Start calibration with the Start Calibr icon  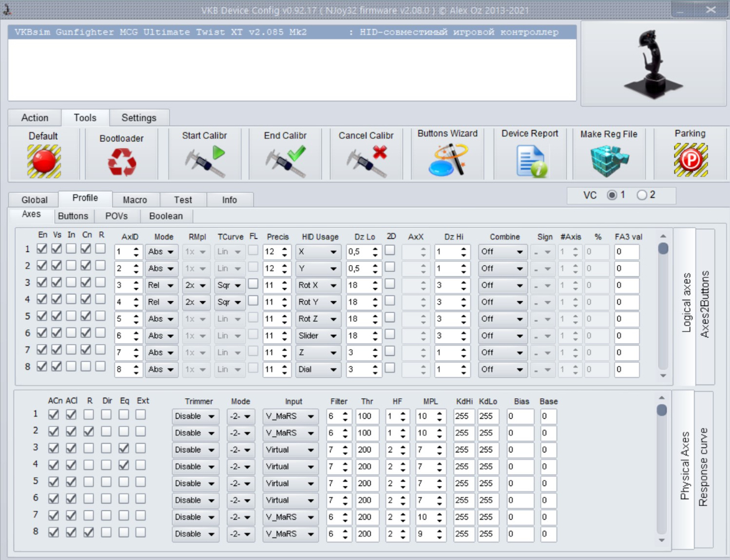pos(205,161)
